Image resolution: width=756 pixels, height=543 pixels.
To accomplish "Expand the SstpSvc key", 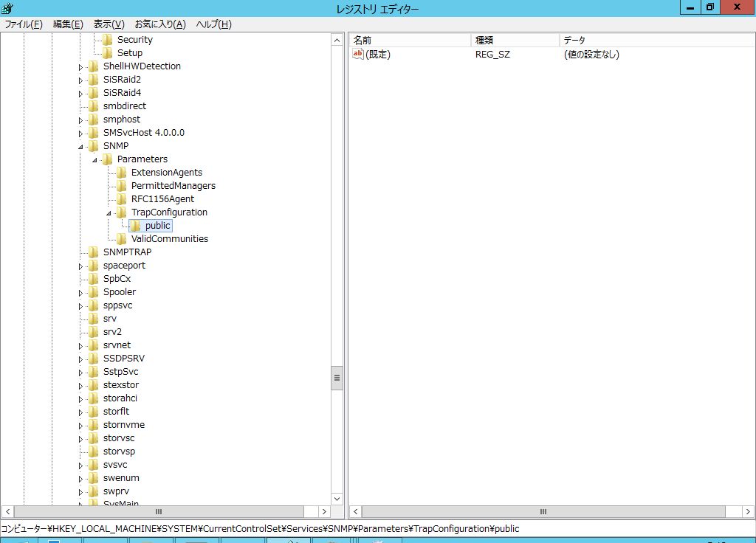I will pos(80,373).
